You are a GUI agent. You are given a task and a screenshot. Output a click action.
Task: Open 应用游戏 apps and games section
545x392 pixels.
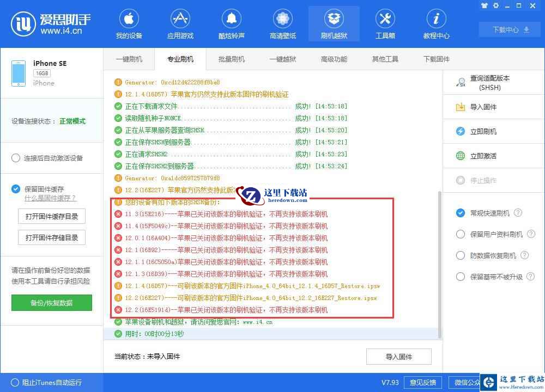click(x=180, y=24)
